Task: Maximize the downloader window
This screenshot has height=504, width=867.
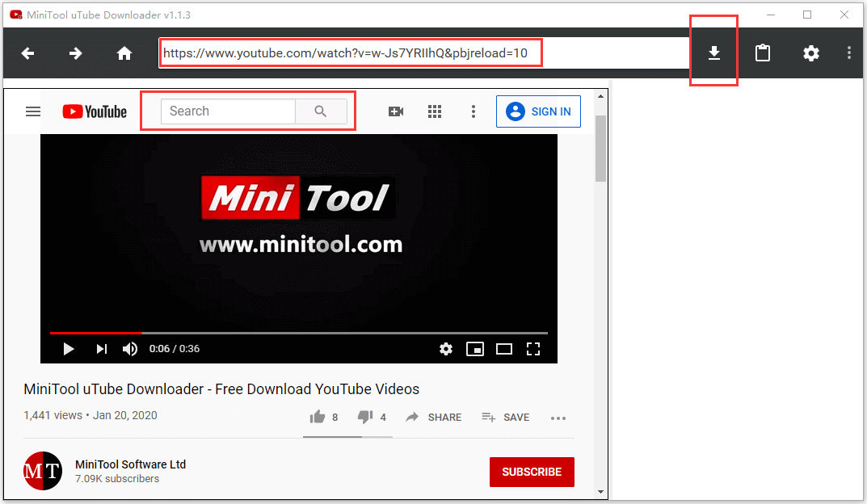Action: [807, 15]
